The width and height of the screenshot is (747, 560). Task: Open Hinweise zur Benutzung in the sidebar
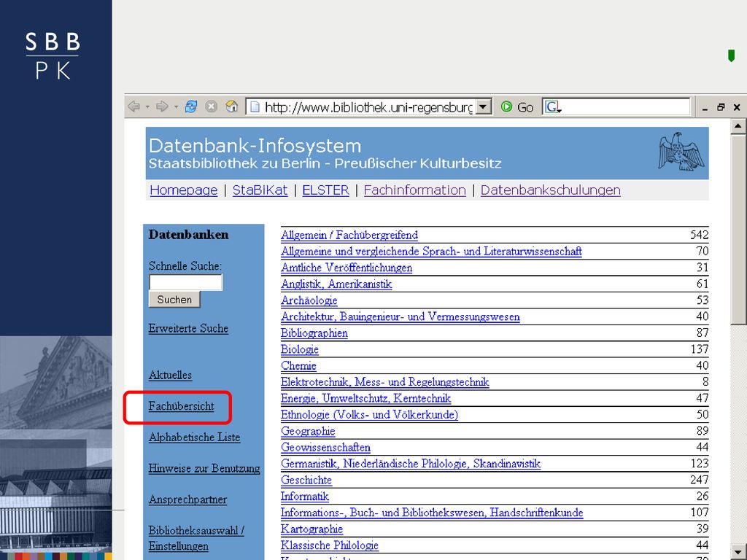click(x=204, y=469)
